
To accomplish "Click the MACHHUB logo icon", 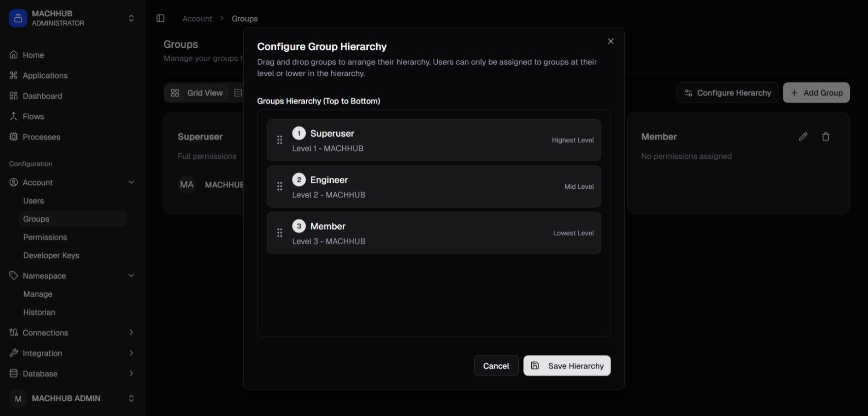I will [x=18, y=18].
